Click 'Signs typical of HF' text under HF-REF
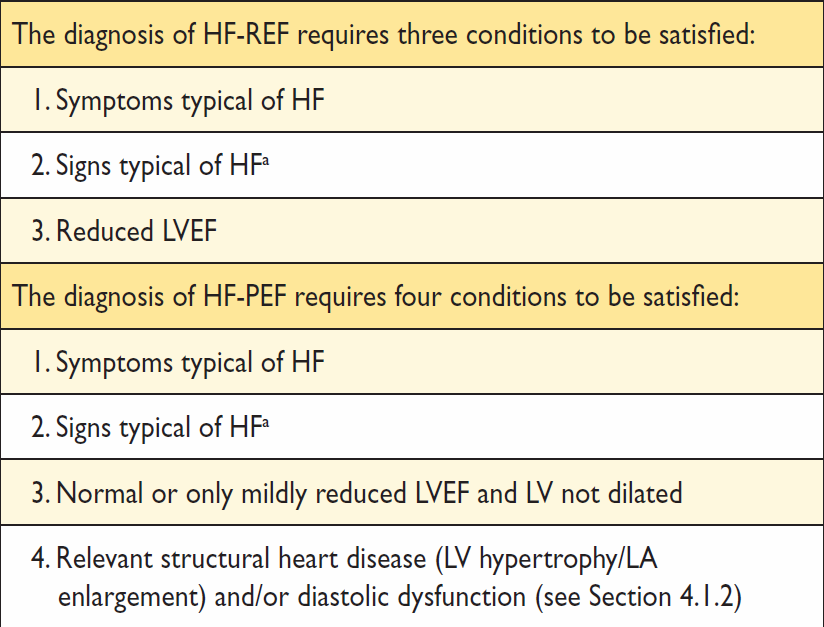Image resolution: width=824 pixels, height=627 pixels. (159, 166)
